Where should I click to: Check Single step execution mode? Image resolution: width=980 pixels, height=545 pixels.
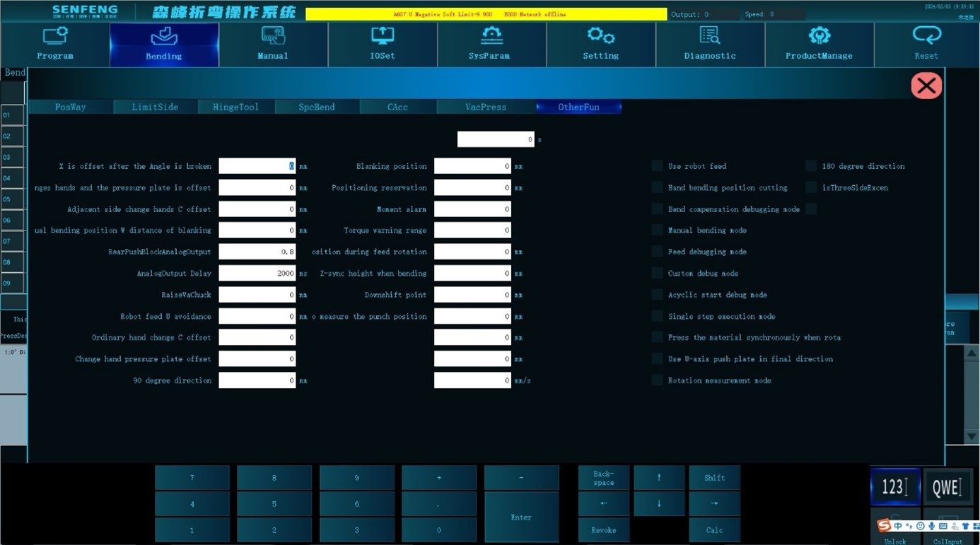(658, 316)
